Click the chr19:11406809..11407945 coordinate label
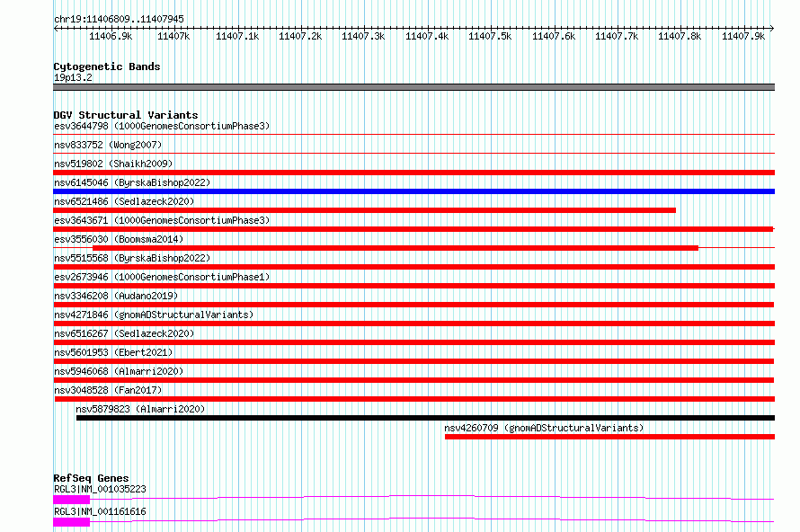Viewport: 800px width, 532px height. click(x=119, y=19)
